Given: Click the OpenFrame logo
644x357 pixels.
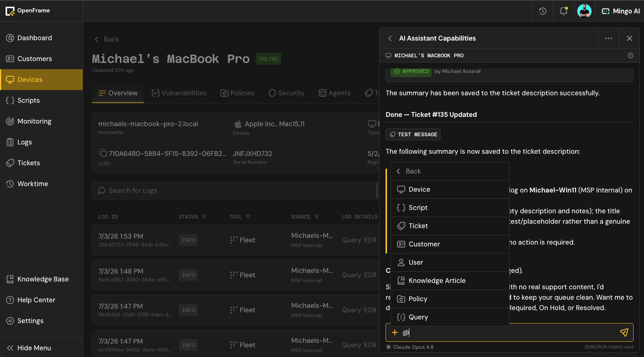Looking at the screenshot, I should [28, 11].
